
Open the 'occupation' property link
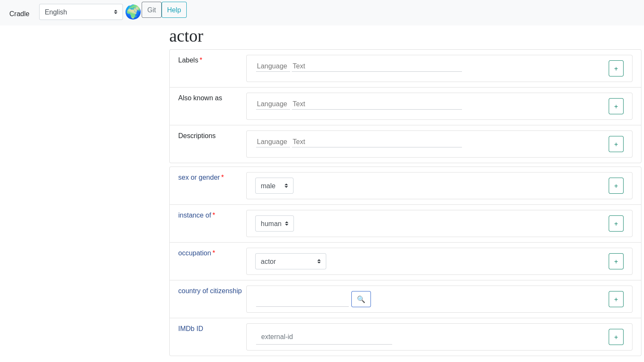click(194, 253)
